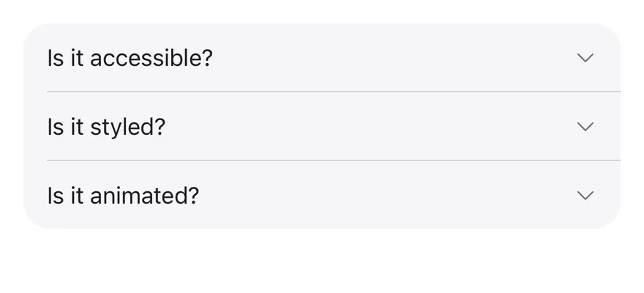Toggle the animated section's down arrow

click(x=585, y=195)
